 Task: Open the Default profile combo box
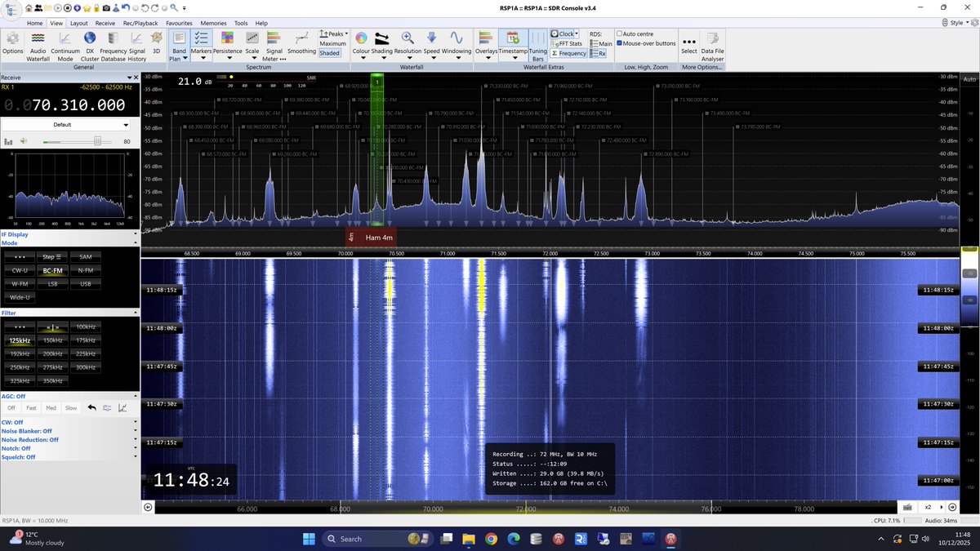pos(66,125)
